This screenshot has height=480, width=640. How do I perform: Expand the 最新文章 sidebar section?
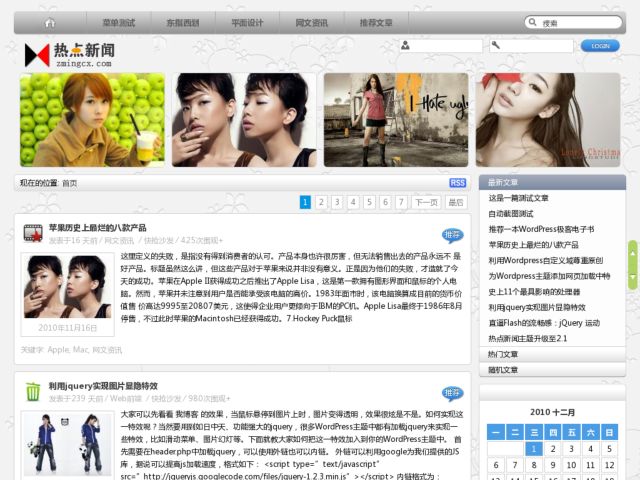point(552,182)
